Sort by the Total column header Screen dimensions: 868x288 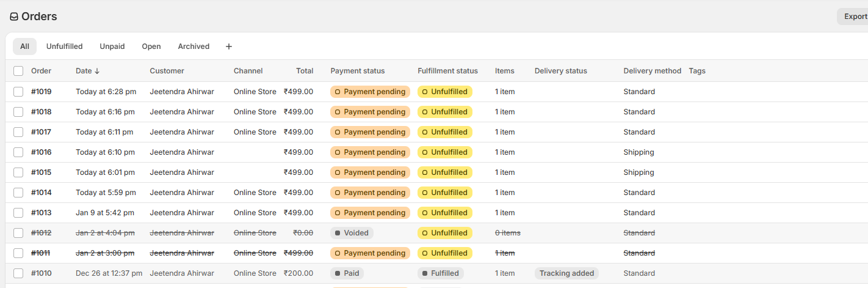tap(305, 71)
